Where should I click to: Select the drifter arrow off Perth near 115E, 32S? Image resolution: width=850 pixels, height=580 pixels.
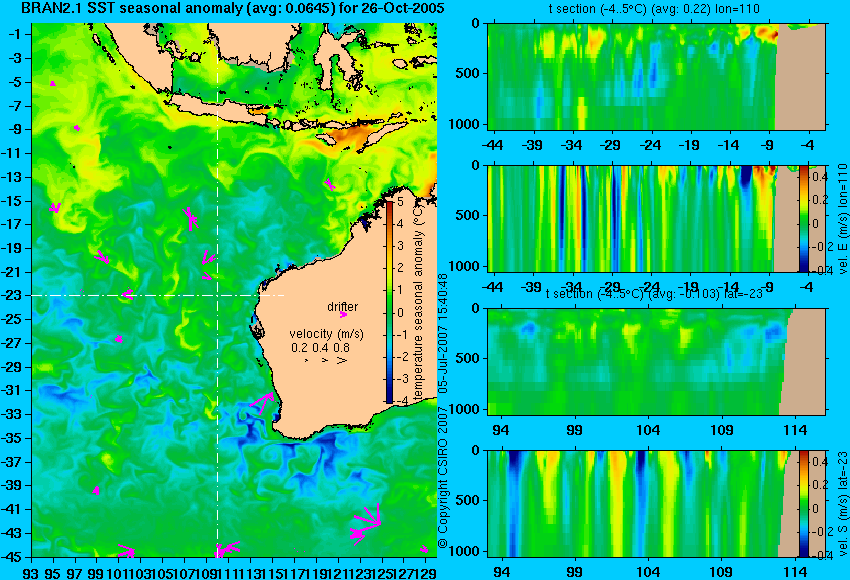(x=263, y=402)
